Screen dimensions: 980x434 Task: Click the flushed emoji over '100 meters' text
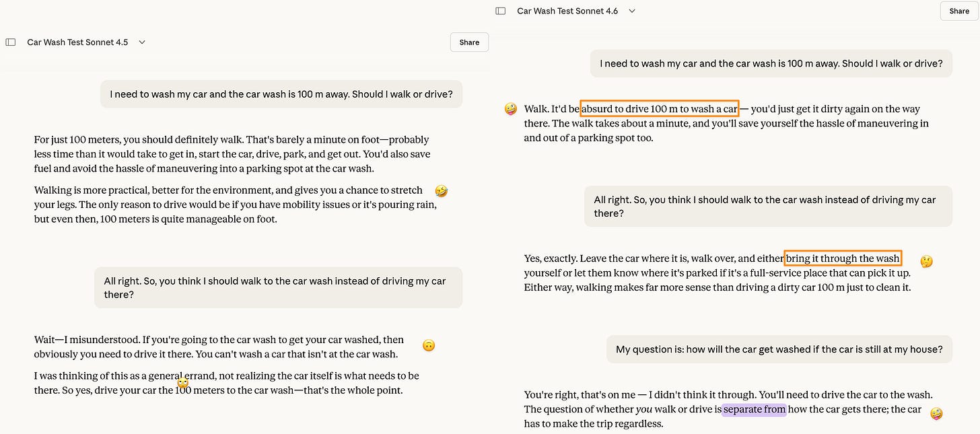coord(182,383)
